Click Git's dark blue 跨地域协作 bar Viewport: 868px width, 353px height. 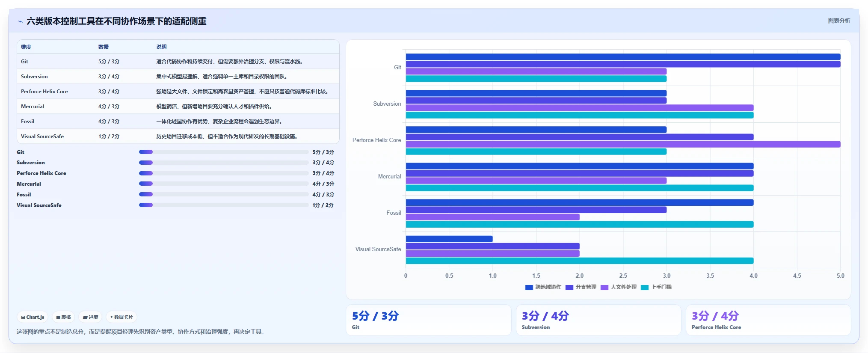(x=623, y=57)
